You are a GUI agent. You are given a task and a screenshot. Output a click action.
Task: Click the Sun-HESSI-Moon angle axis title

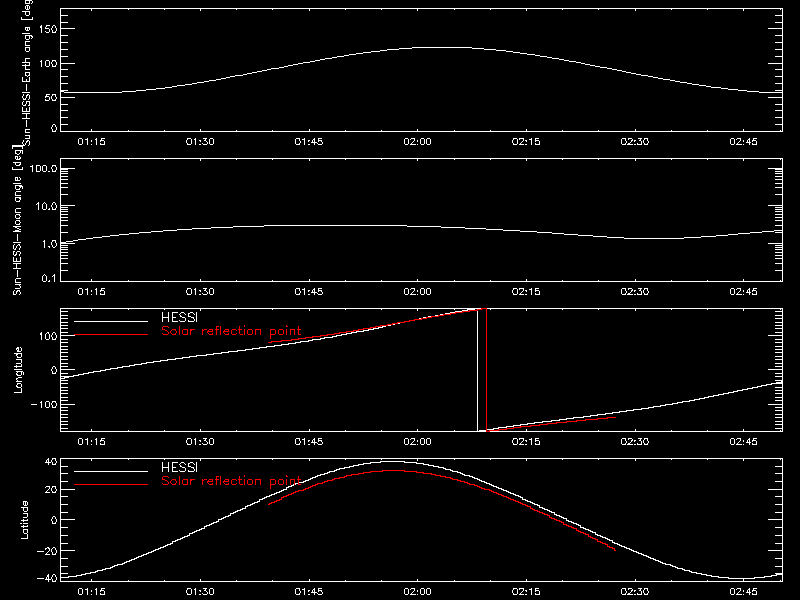18,220
